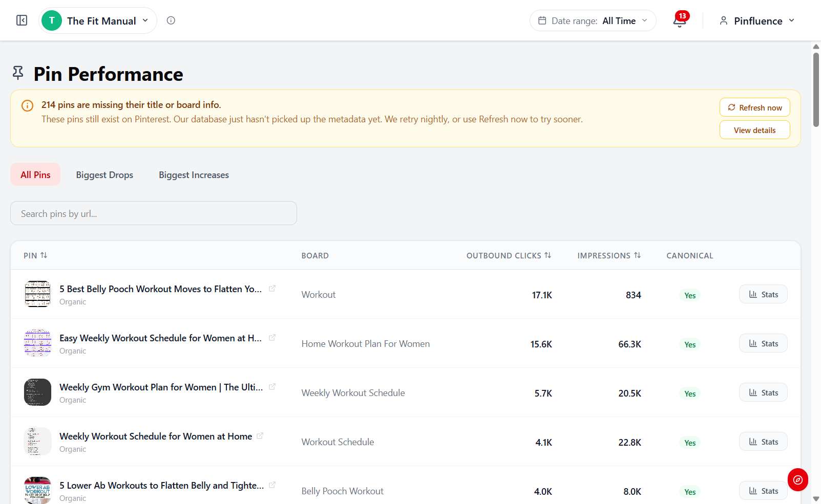
Task: Sort by Impressions column
Action: pyautogui.click(x=609, y=255)
